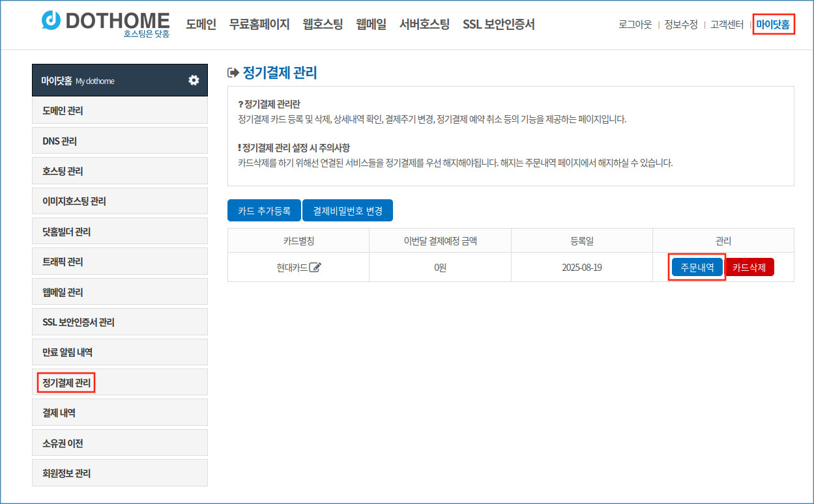Select 웹호스팅 in the top navigation
This screenshot has height=504, width=814.
(323, 25)
